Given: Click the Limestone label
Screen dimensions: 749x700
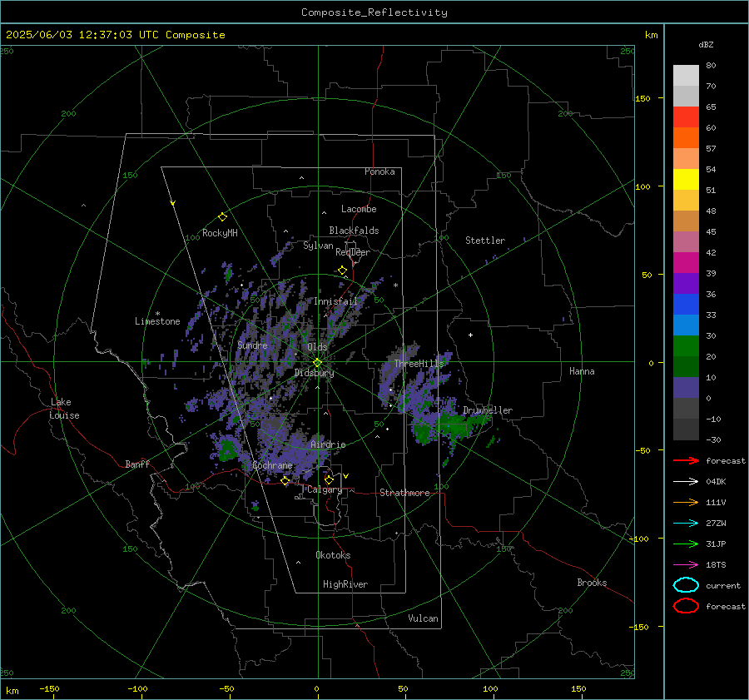Looking at the screenshot, I should pos(157,321).
